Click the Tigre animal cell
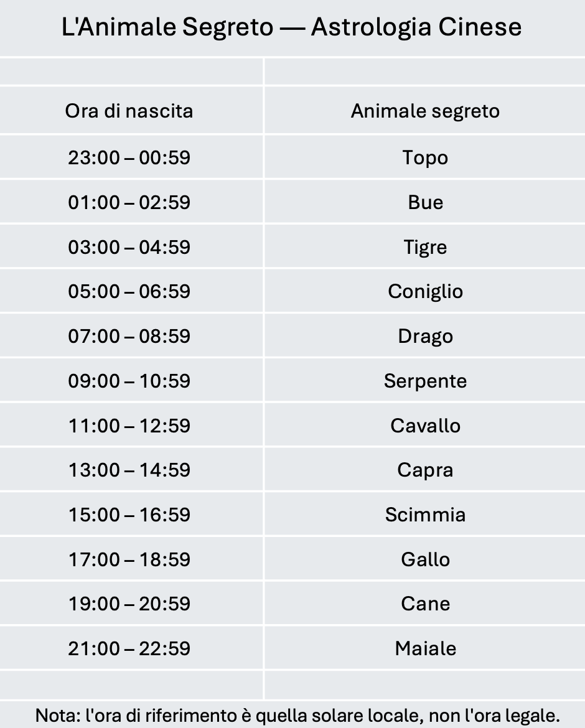The width and height of the screenshot is (585, 728). coord(425,246)
